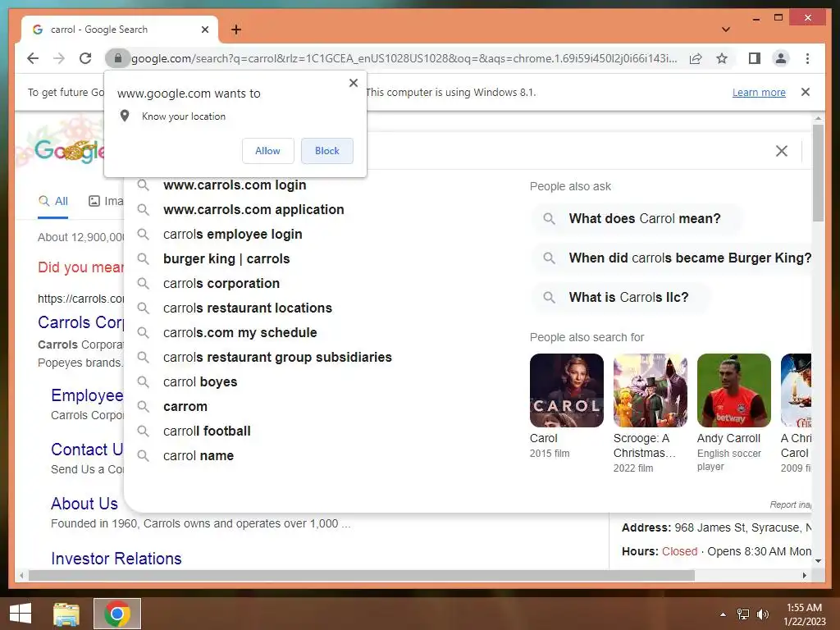Image resolution: width=840 pixels, height=630 pixels.
Task: Open the network tray icon
Action: (x=743, y=614)
